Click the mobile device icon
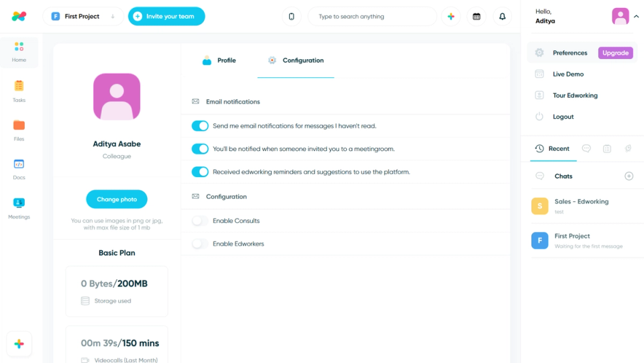Screen dimensions: 644x363 pos(292,16)
